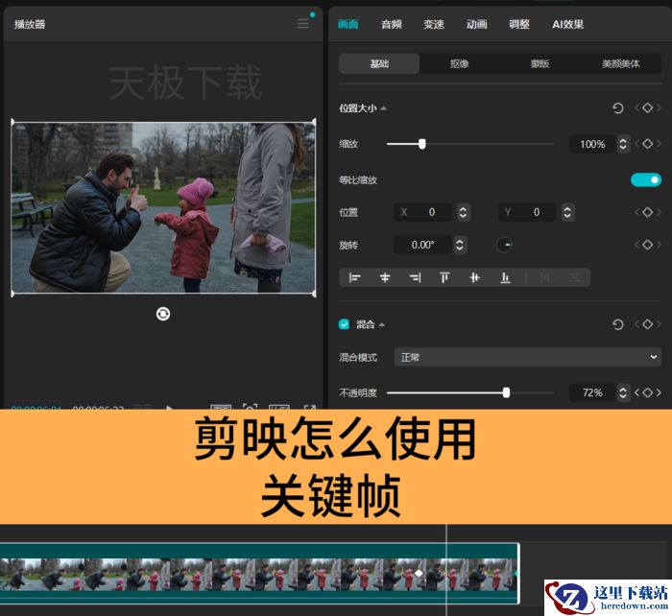Click the white keyframe diamond on timeline clip
The width and height of the screenshot is (672, 616).
pyautogui.click(x=419, y=573)
